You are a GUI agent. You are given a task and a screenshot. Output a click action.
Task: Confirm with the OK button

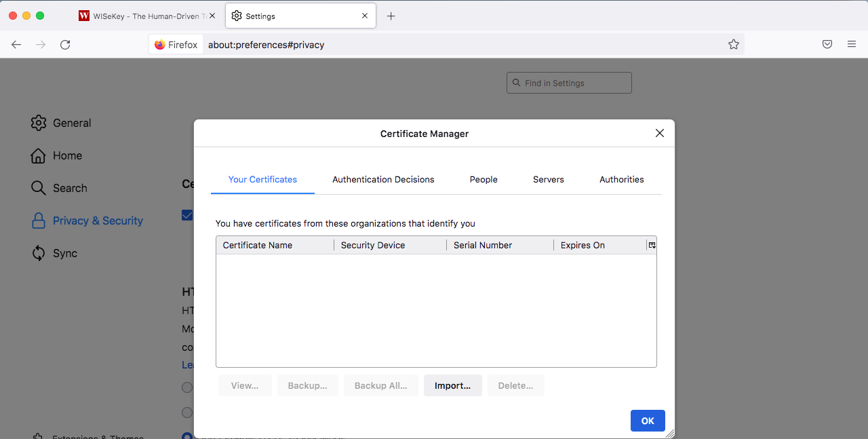coord(648,421)
